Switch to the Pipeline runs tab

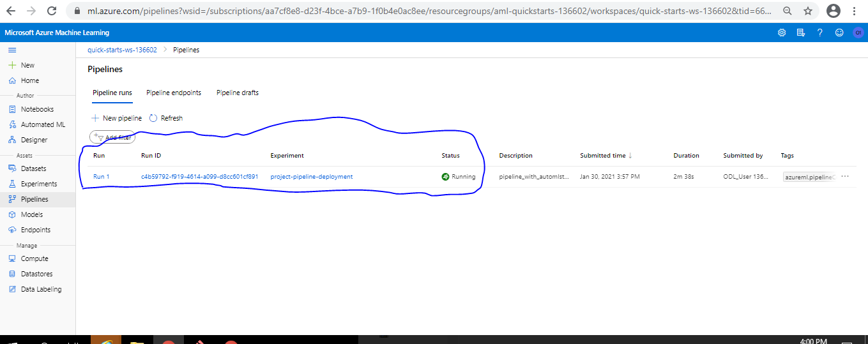point(112,93)
